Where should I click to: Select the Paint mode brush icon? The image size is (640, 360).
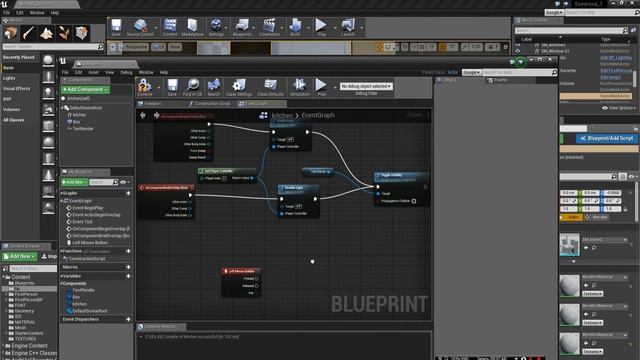point(29,33)
